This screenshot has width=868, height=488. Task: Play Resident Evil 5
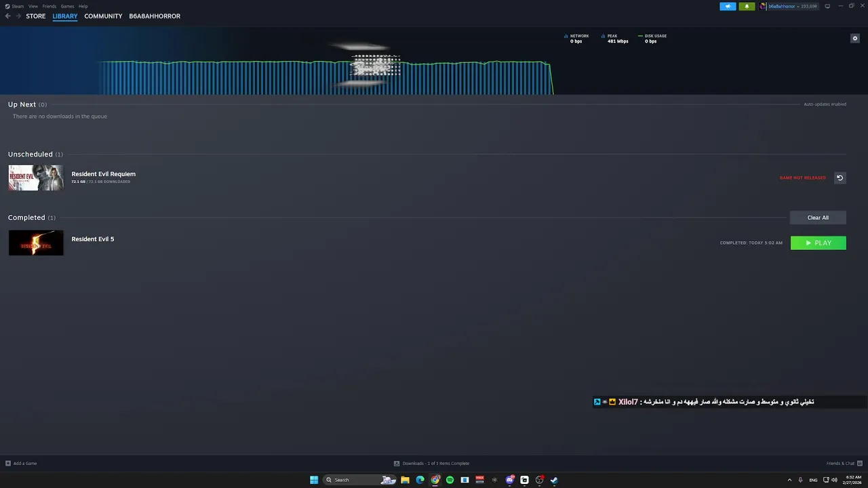(x=818, y=243)
